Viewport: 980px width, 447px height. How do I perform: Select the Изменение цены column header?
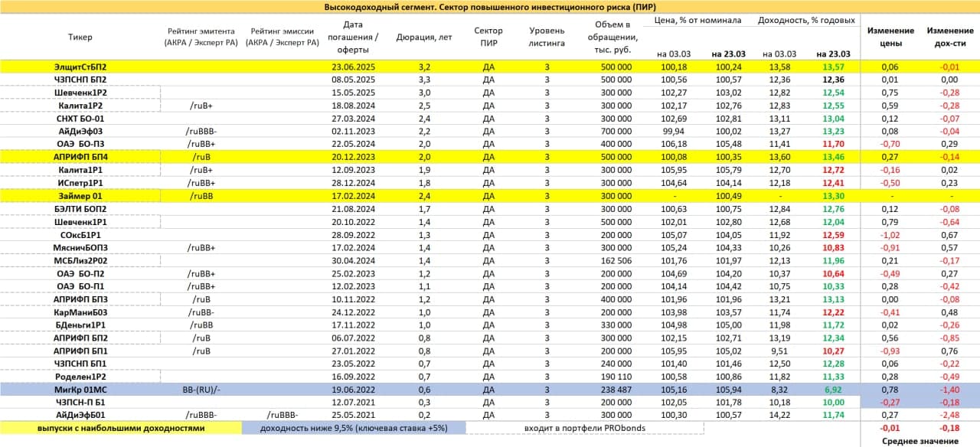(890, 37)
